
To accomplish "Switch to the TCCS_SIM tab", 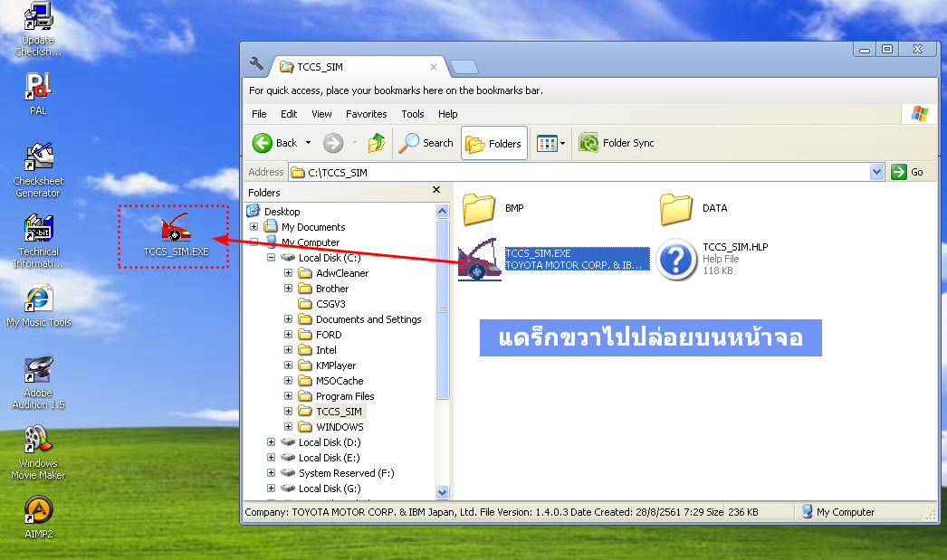I will [x=357, y=67].
